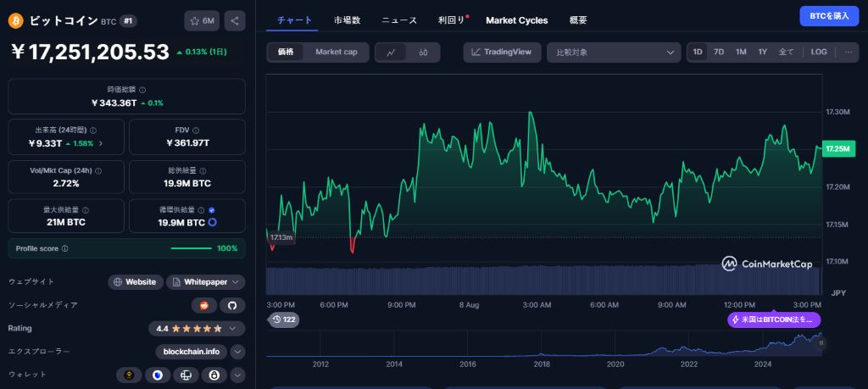The width and height of the screenshot is (868, 389).
Task: Open the TradingView chart button
Action: click(x=502, y=52)
